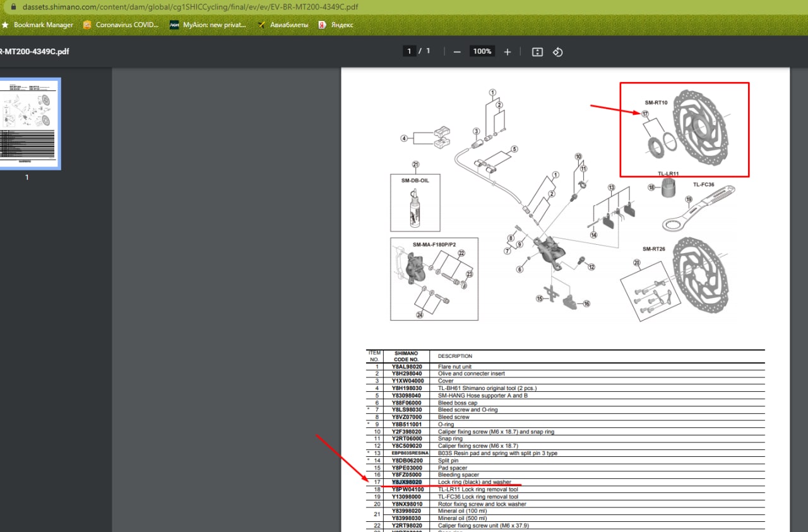
Task: Click the TL-FC36 tool label in diagram
Action: click(703, 185)
